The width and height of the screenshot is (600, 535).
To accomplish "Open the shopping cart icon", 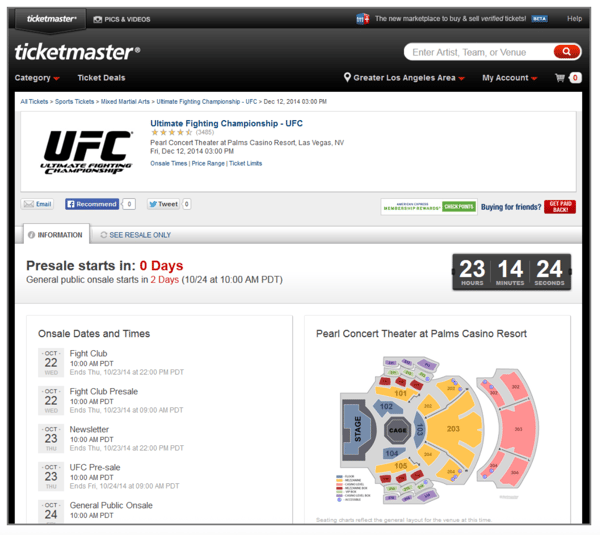I will click(x=561, y=78).
